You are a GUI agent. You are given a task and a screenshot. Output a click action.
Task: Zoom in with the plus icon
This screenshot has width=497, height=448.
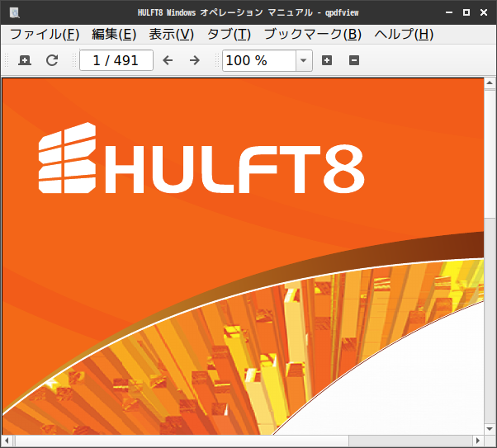327,60
